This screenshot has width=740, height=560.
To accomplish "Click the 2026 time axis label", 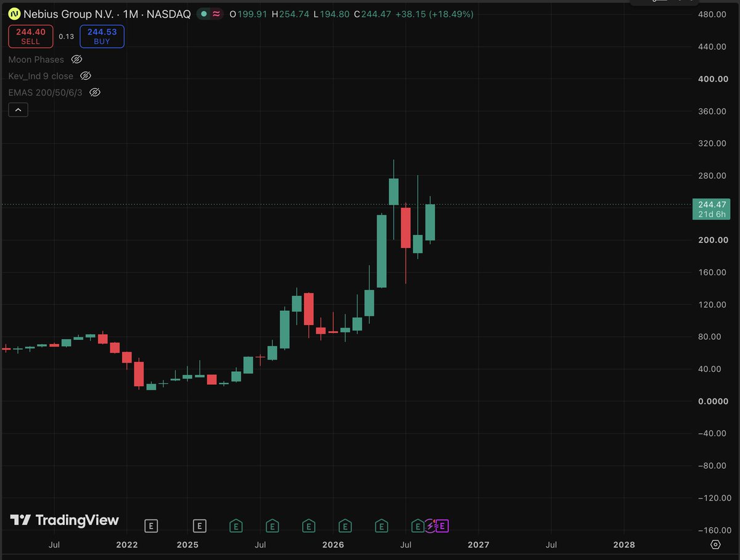I will [x=333, y=545].
